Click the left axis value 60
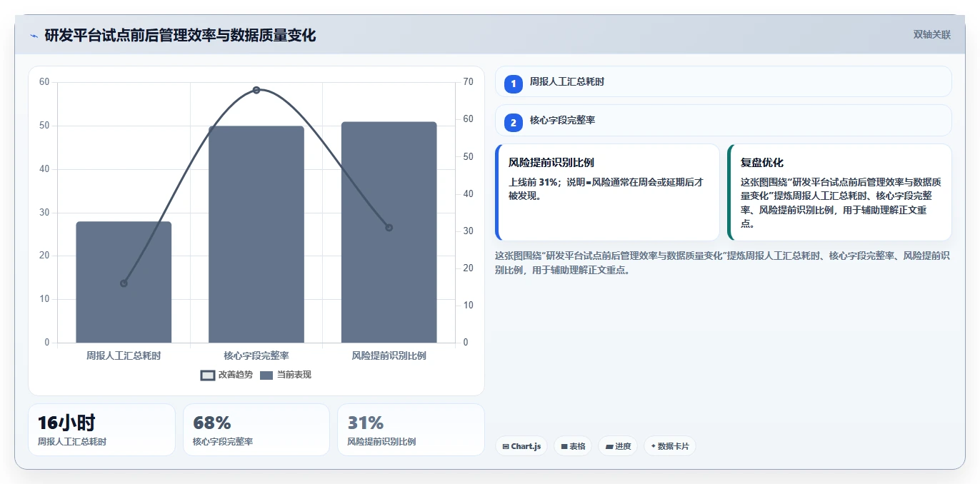Image resolution: width=980 pixels, height=484 pixels. [x=44, y=82]
